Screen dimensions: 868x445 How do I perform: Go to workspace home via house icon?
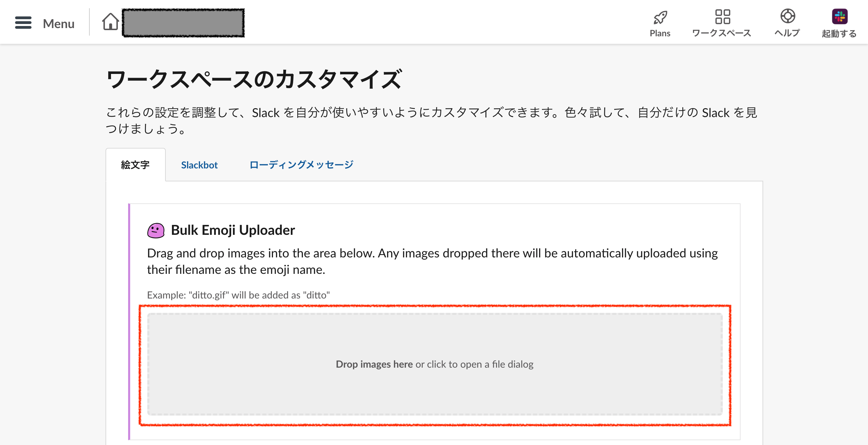(x=110, y=22)
